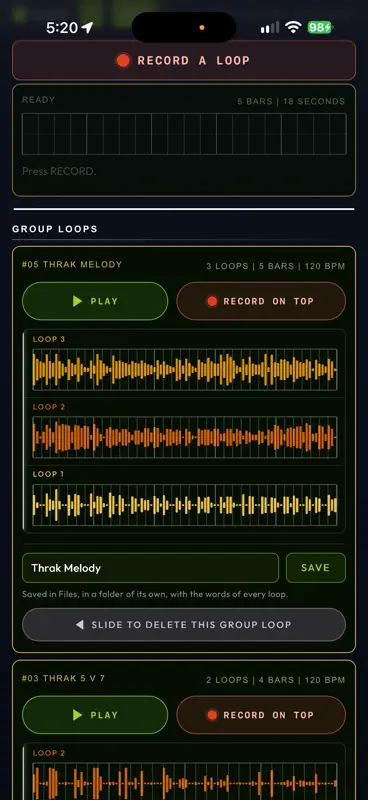Select the Loop 2 waveform in Thrak Melody
The height and width of the screenshot is (800, 368).
tap(184, 437)
